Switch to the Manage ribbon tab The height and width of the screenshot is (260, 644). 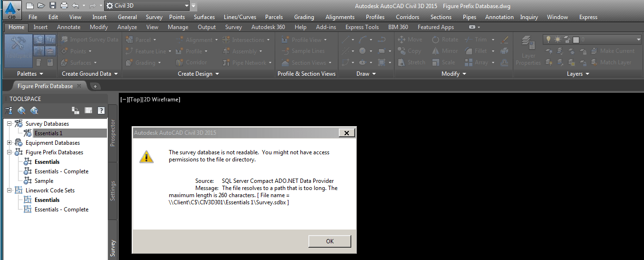(x=178, y=27)
